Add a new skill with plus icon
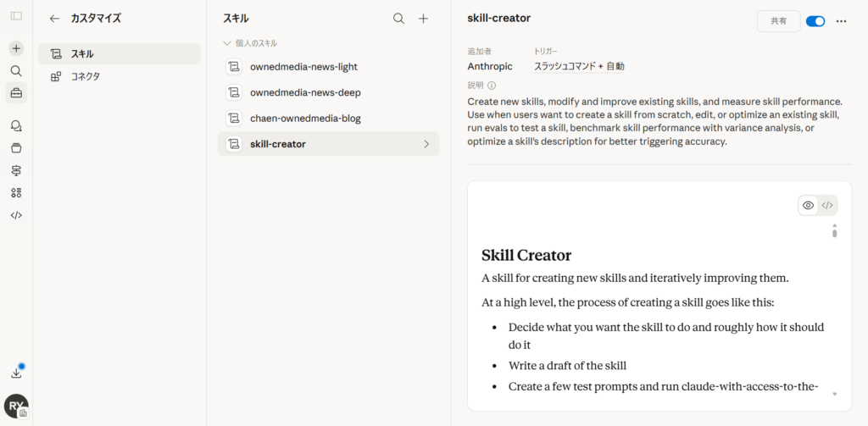This screenshot has height=426, width=868. (424, 19)
